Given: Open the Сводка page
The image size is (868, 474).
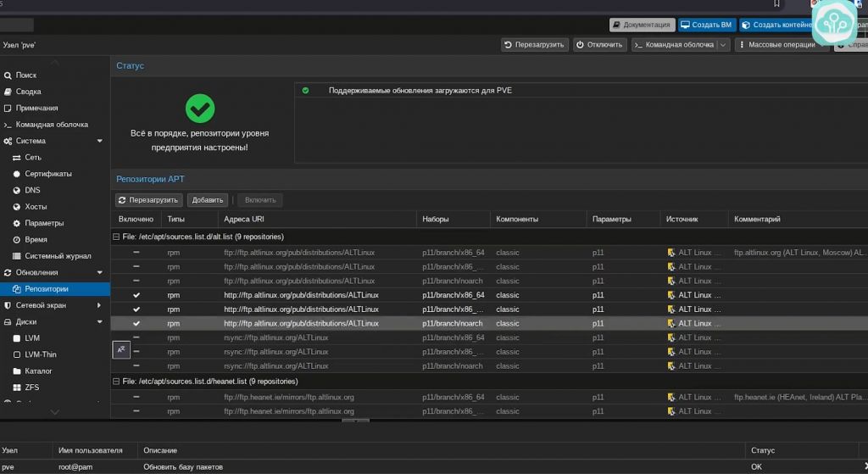Looking at the screenshot, I should pos(28,92).
